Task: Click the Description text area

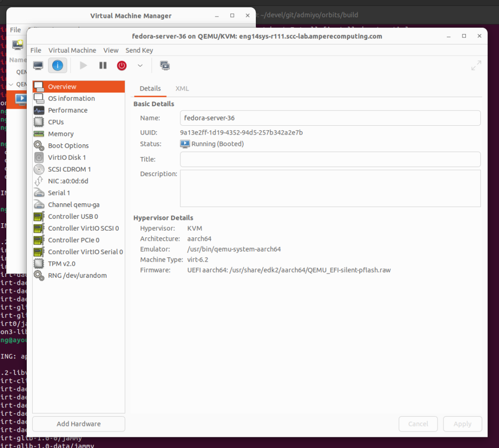Action: pyautogui.click(x=330, y=188)
